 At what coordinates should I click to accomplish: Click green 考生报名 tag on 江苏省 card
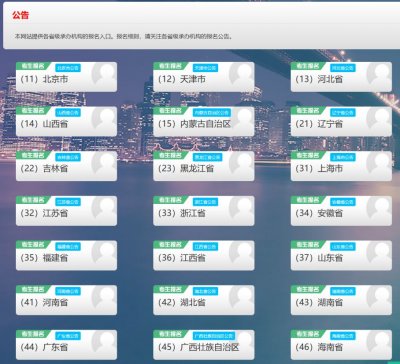coord(33,200)
